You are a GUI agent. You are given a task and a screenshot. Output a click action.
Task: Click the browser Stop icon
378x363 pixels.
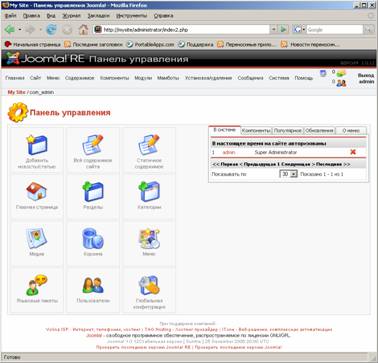pos(67,30)
